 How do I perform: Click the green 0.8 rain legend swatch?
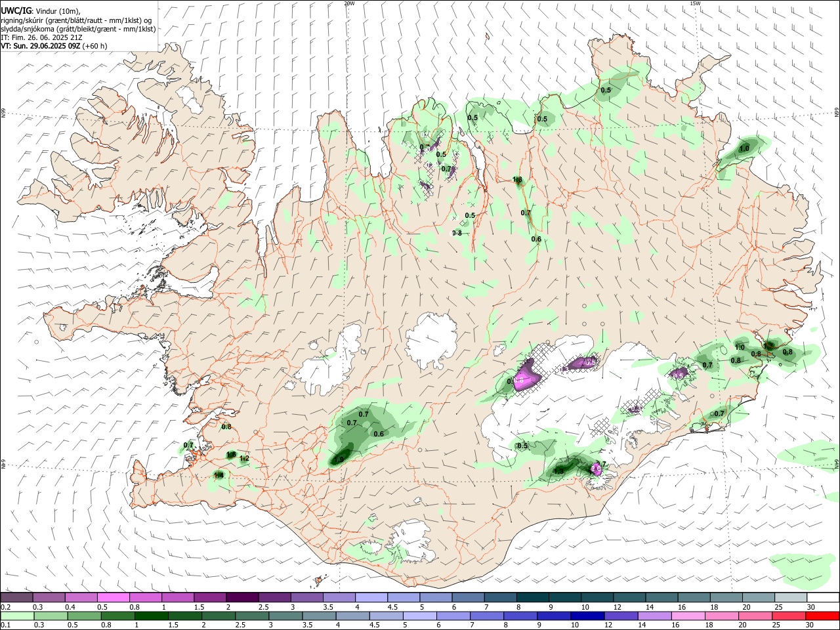[x=117, y=616]
